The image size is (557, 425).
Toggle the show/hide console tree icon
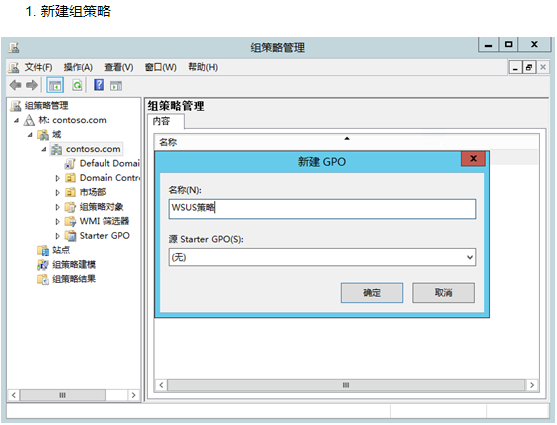55,85
